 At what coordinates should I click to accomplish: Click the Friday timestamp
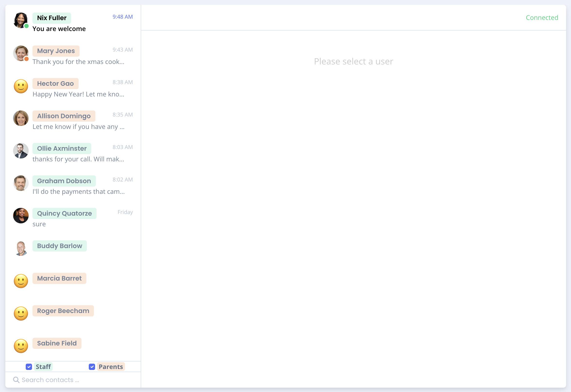pos(125,212)
